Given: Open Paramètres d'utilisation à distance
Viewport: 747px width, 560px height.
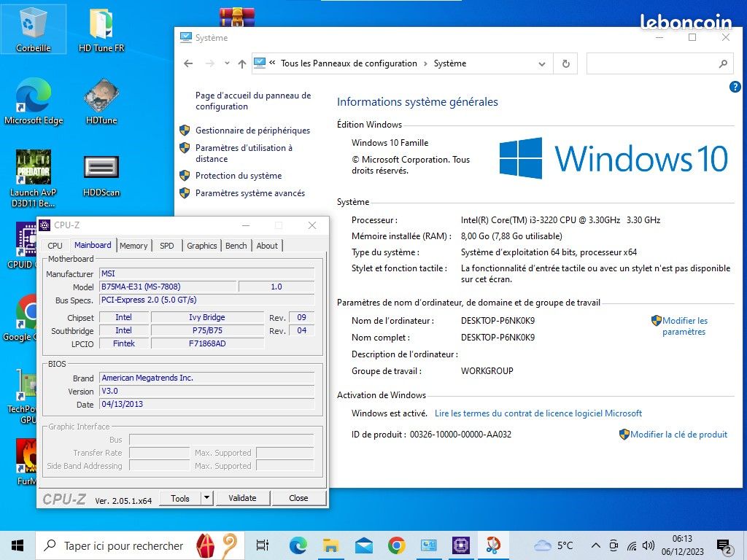Looking at the screenshot, I should point(244,153).
